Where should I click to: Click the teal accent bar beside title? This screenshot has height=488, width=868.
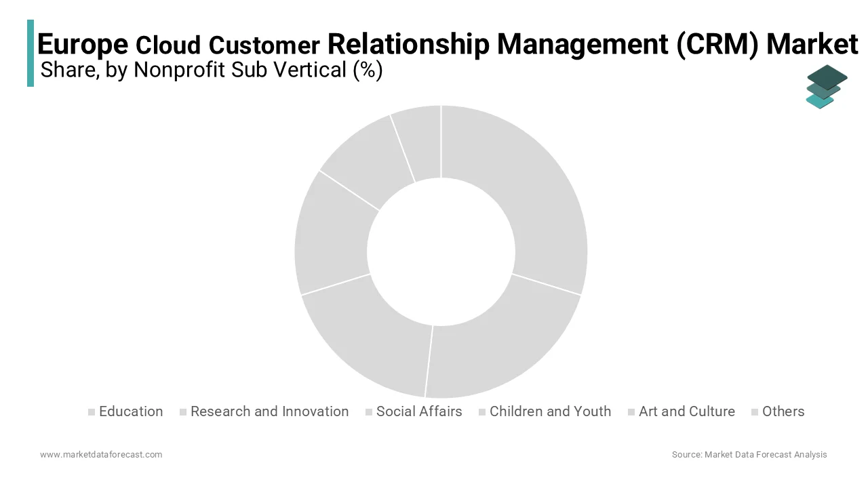point(31,53)
